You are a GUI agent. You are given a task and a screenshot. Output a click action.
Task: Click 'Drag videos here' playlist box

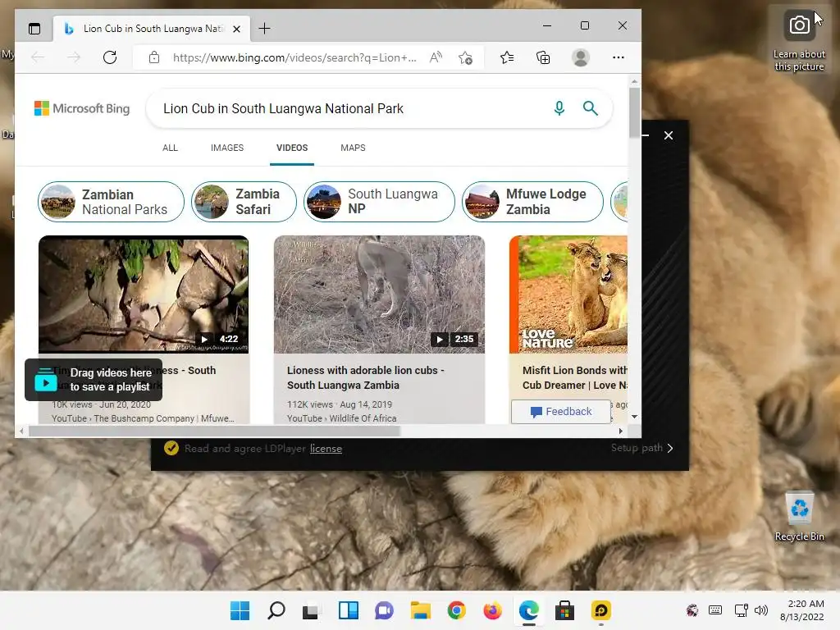coord(94,380)
